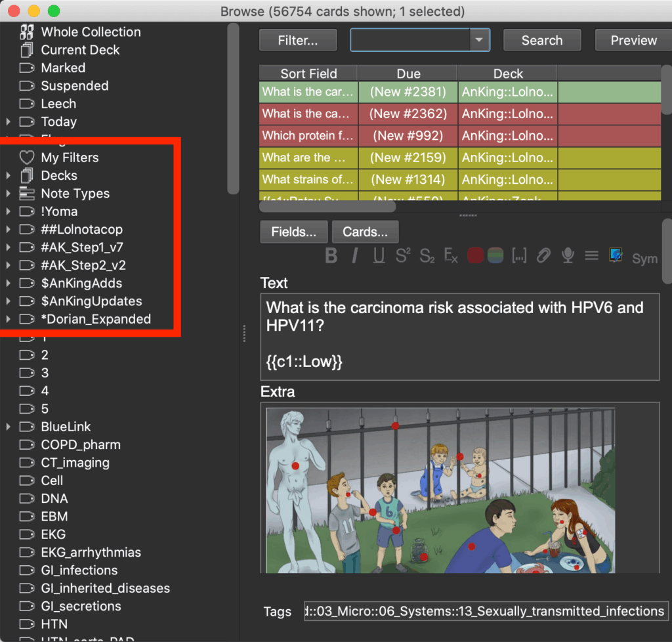Click the card list horizontal scrollbar

328,207
